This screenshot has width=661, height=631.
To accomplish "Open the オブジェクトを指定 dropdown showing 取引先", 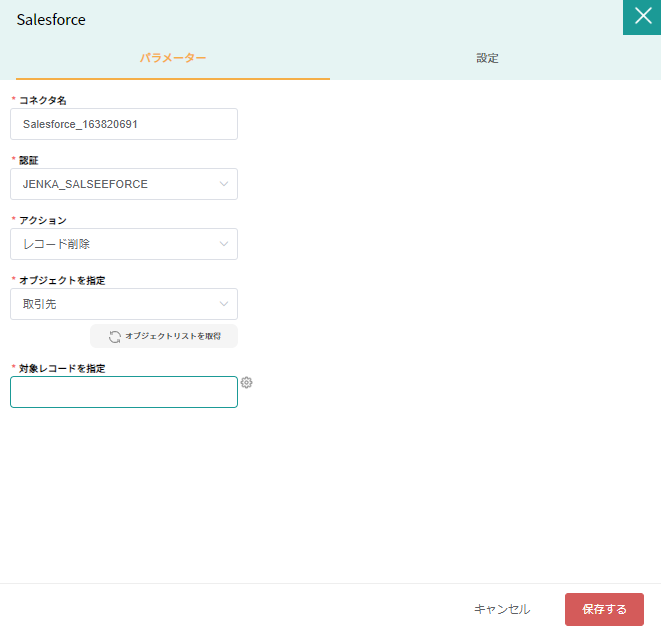I will click(x=124, y=304).
